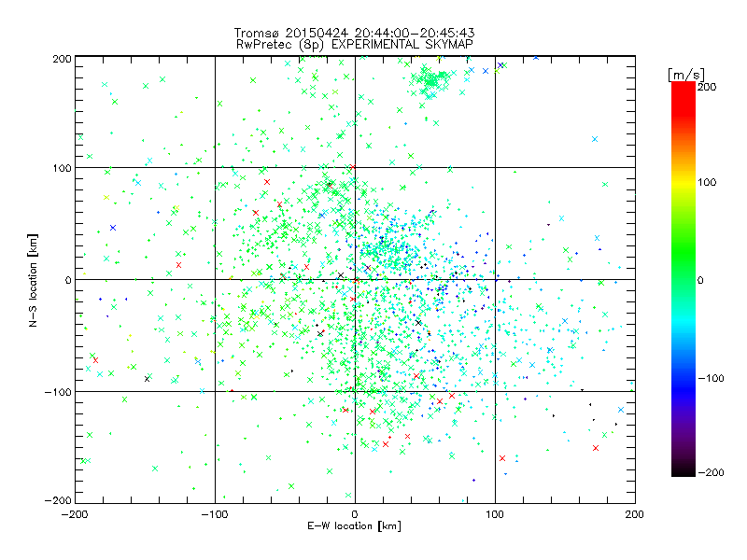Click the '[m/s]' colorbar unit label

click(x=685, y=75)
